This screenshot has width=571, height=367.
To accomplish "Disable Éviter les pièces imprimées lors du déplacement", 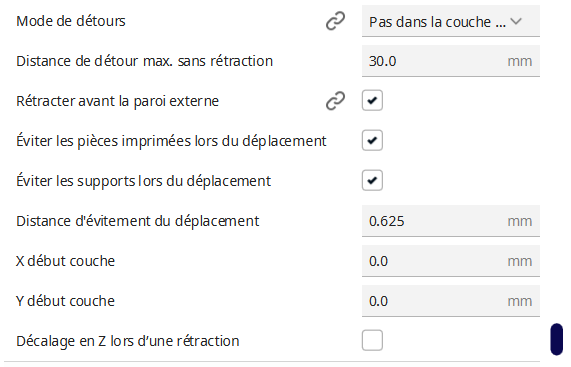I will point(372,141).
